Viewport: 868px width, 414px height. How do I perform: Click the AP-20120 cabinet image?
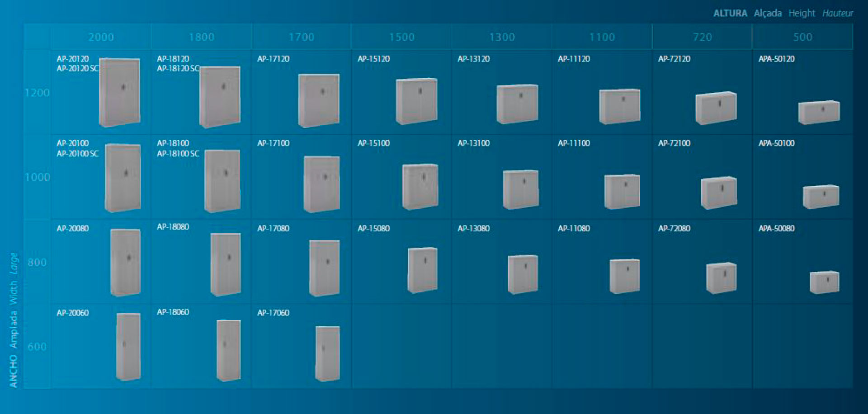tap(120, 92)
